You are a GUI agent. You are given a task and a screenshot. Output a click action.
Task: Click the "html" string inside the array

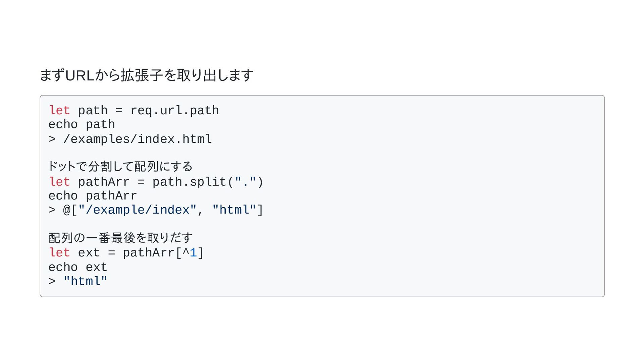pyautogui.click(x=234, y=210)
